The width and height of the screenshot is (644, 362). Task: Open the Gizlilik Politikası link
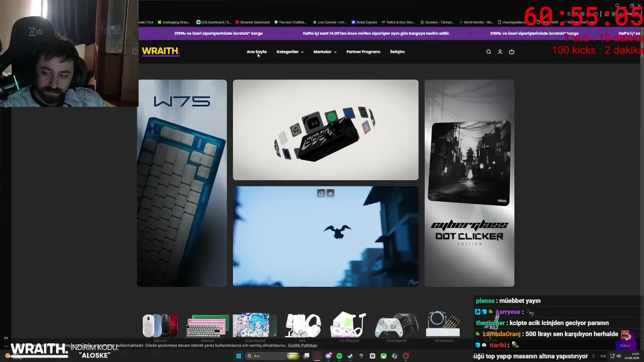coord(303,345)
